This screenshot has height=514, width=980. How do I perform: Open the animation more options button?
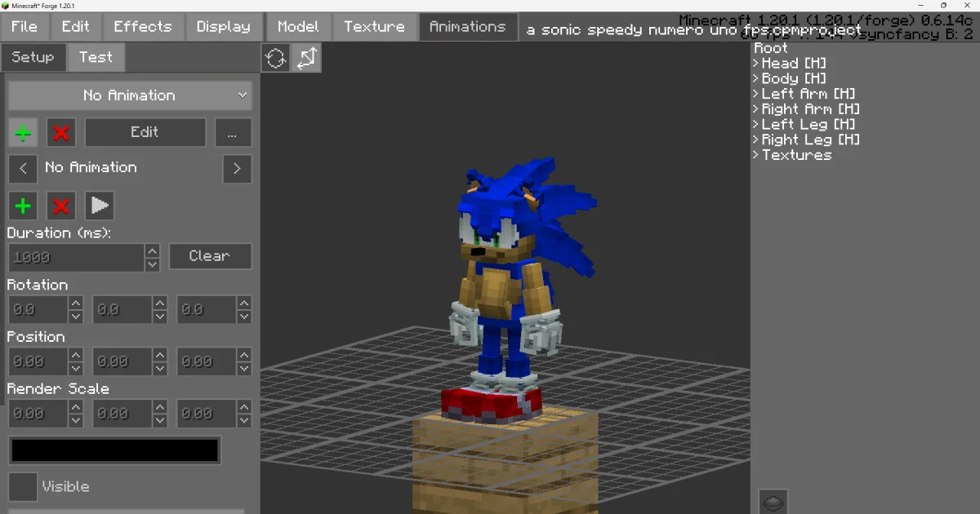click(x=233, y=132)
